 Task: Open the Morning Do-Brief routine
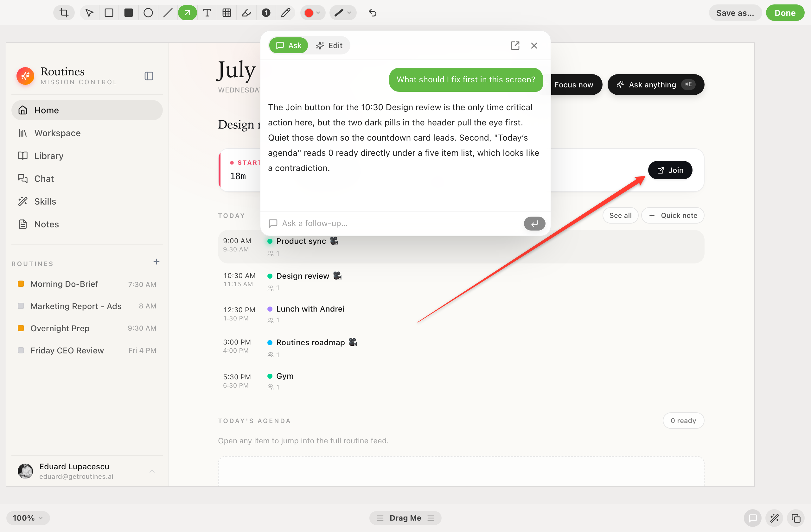pos(87,284)
